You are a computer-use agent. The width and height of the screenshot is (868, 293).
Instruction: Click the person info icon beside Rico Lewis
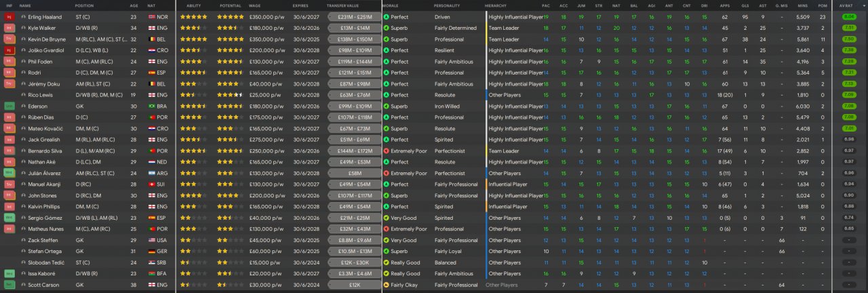coord(24,95)
